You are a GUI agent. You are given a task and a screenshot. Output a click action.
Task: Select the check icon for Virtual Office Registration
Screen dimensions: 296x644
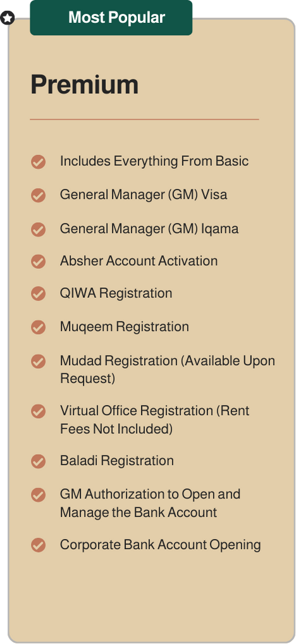38,411
